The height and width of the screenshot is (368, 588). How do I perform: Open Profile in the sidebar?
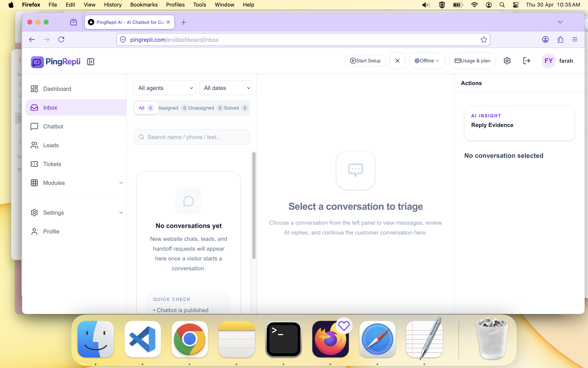(x=76, y=231)
